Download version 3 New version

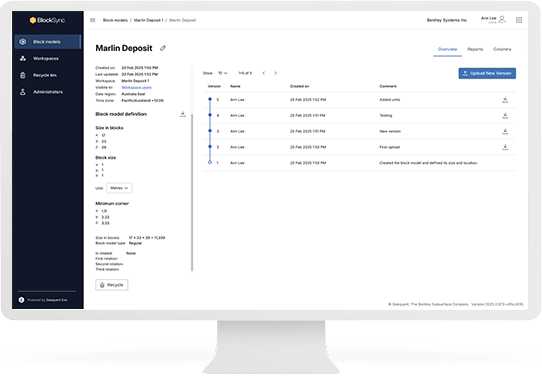pos(505,131)
